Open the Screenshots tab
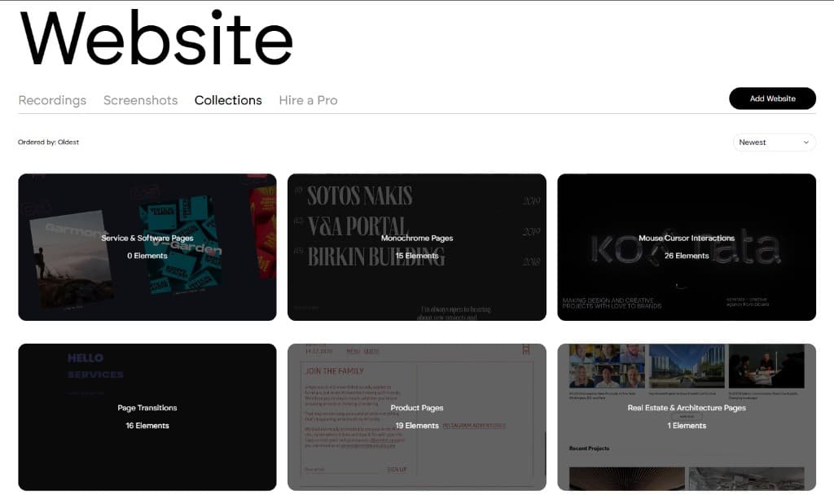The width and height of the screenshot is (834, 504). pos(140,100)
